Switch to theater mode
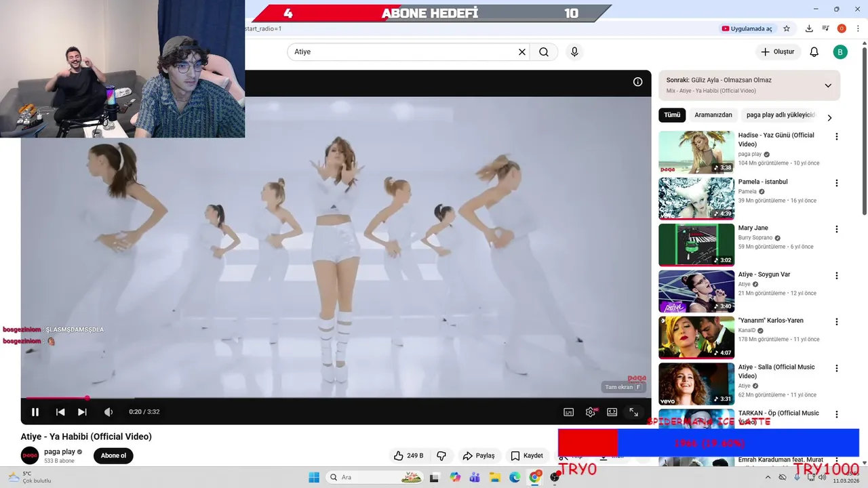This screenshot has width=868, height=488. click(612, 411)
